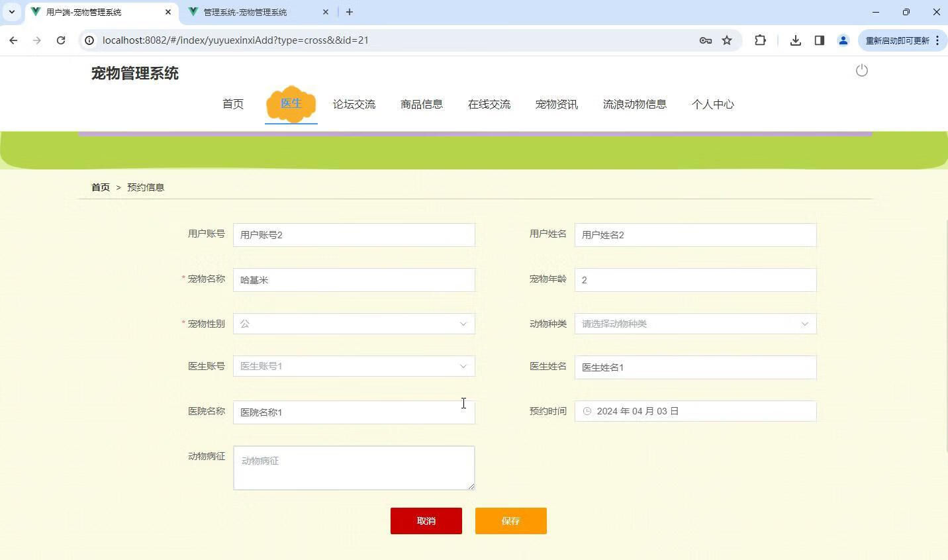
Task: Focus the 宠物名称 input field
Action: pyautogui.click(x=354, y=280)
